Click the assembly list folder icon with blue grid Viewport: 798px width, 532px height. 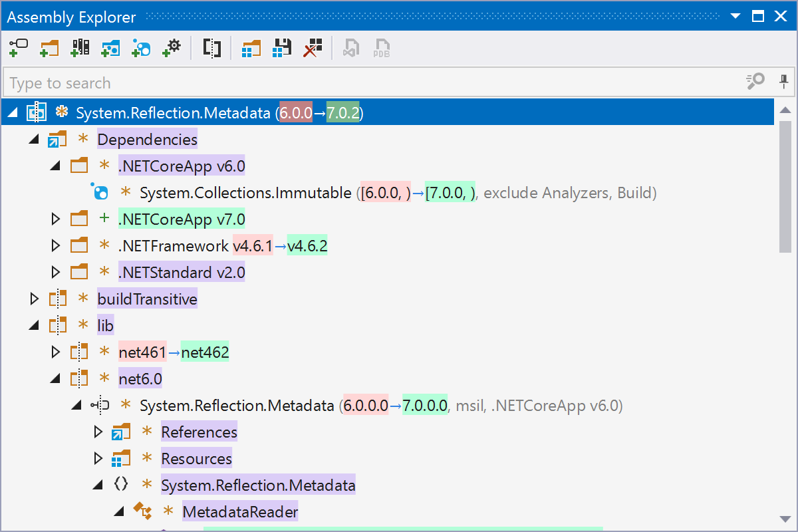[x=251, y=48]
